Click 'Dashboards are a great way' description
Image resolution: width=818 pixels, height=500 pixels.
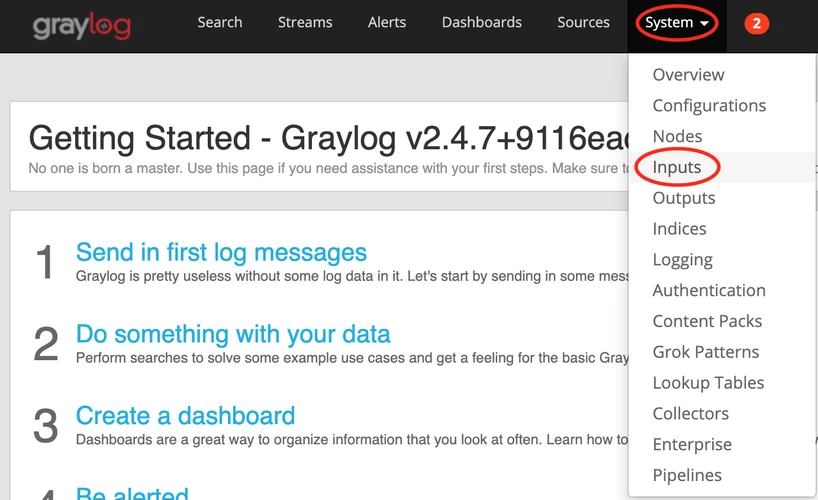coord(352,439)
